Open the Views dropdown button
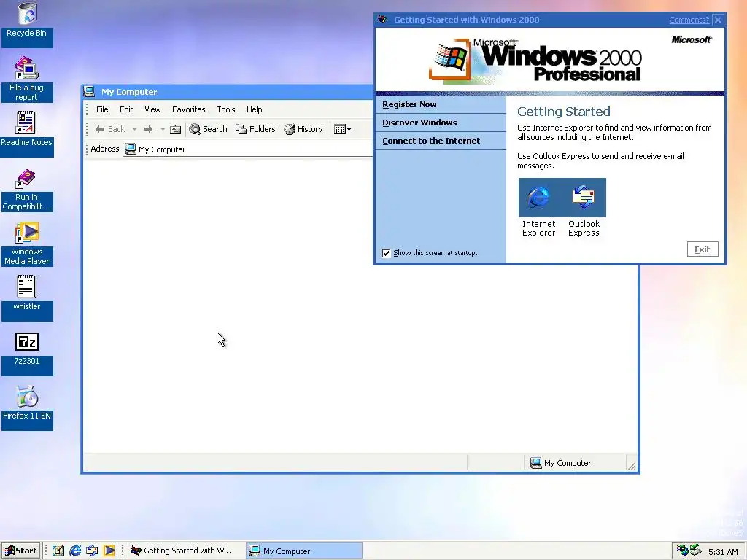The height and width of the screenshot is (560, 747). [x=343, y=129]
